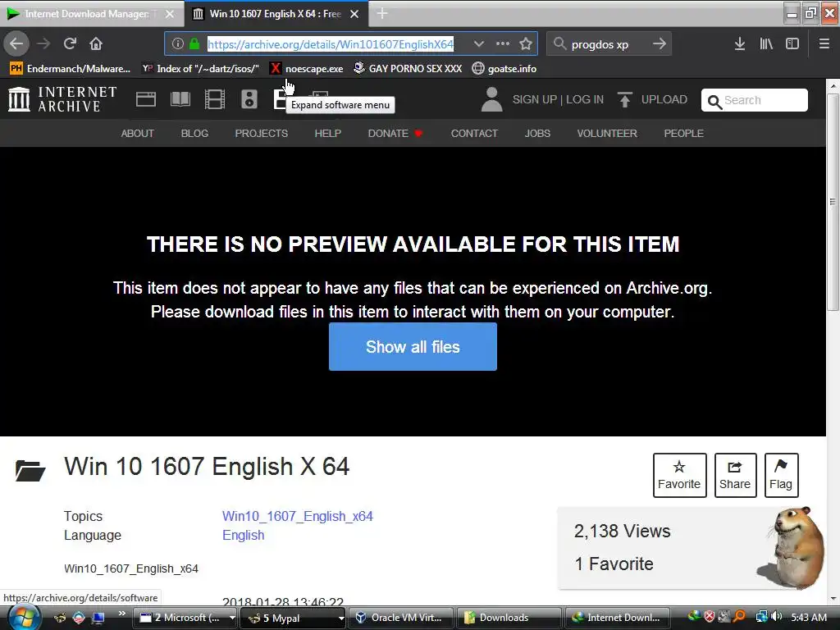840x630 pixels.
Task: Click the volume speaker tray icon
Action: 778,617
